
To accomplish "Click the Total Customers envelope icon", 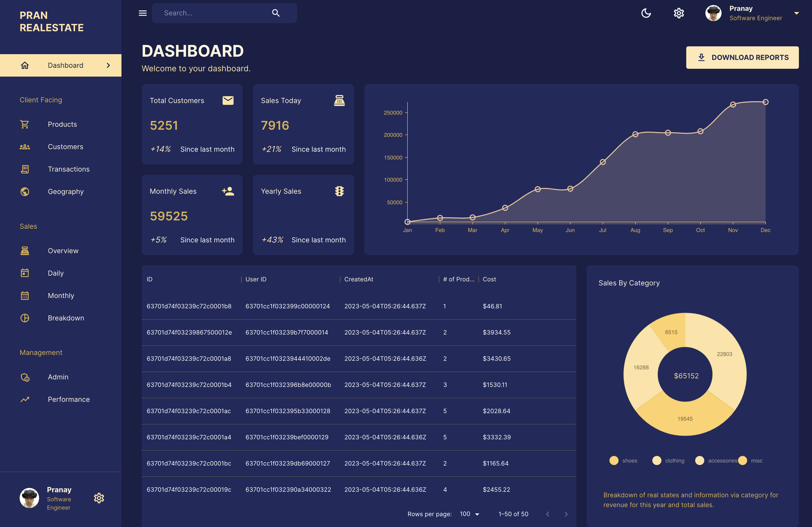I will [x=228, y=100].
